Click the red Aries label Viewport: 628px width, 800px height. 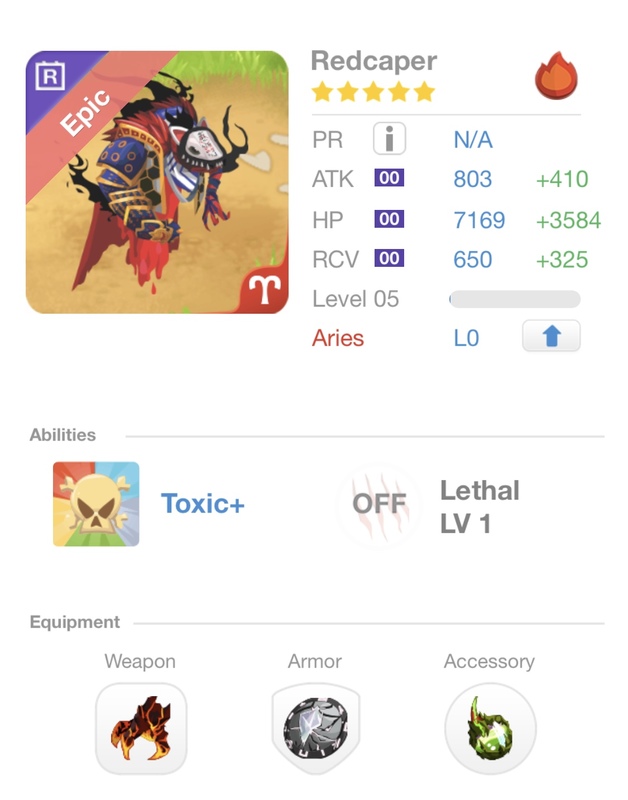tap(338, 338)
